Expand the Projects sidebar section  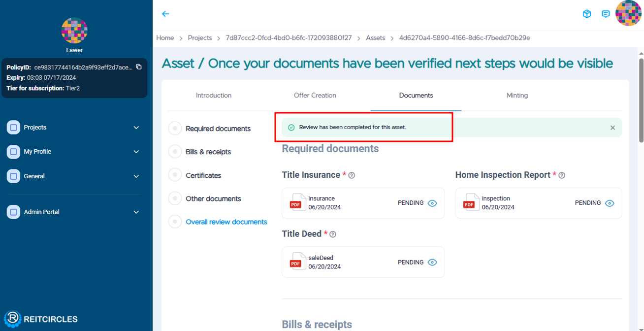click(136, 127)
